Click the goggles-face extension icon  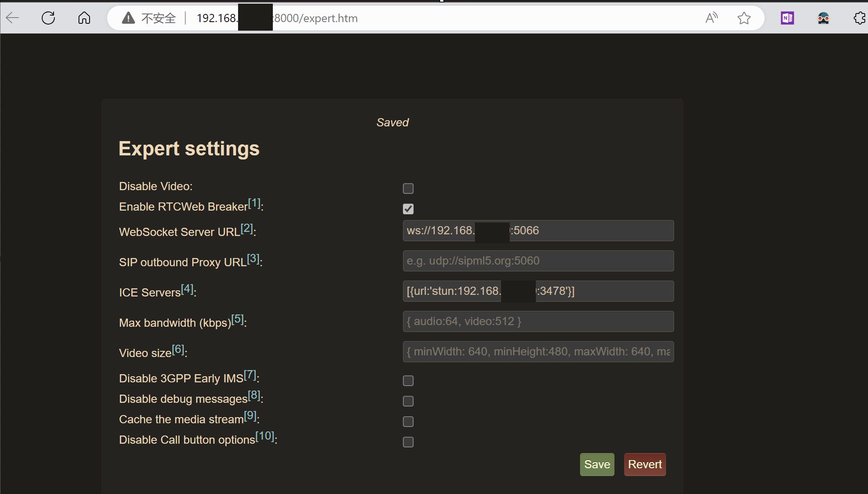coord(823,18)
